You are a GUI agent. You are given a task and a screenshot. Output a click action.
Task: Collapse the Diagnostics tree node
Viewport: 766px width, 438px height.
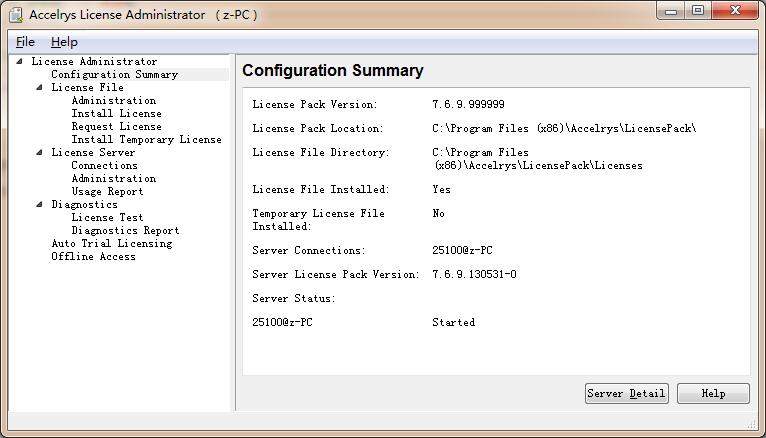tap(40, 205)
